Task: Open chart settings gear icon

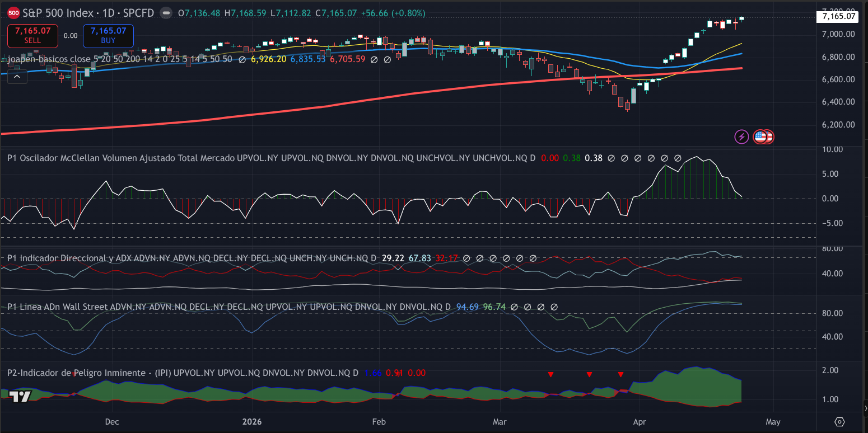Action: pyautogui.click(x=839, y=421)
